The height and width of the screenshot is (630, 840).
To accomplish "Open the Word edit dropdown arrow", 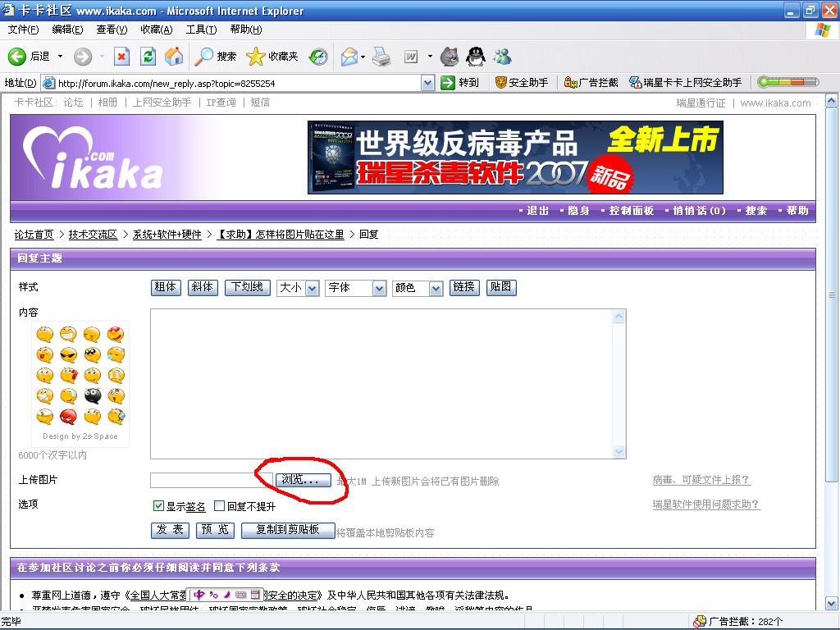I will tap(430, 57).
